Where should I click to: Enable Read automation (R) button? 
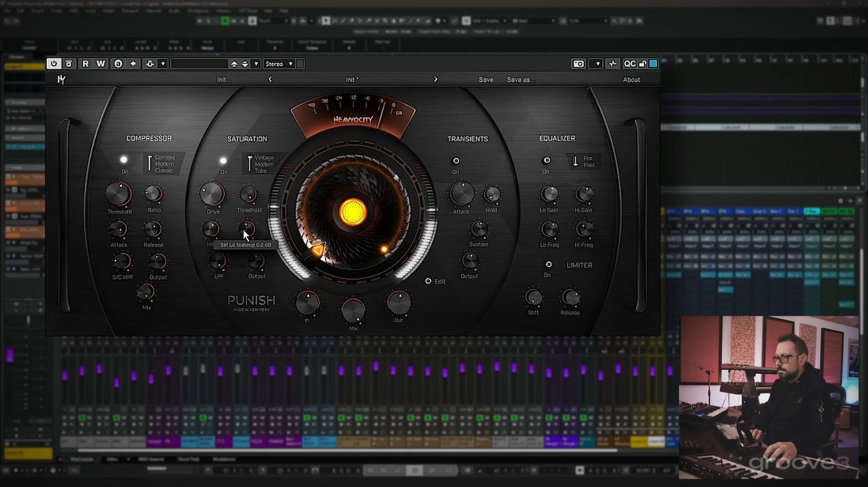point(85,64)
